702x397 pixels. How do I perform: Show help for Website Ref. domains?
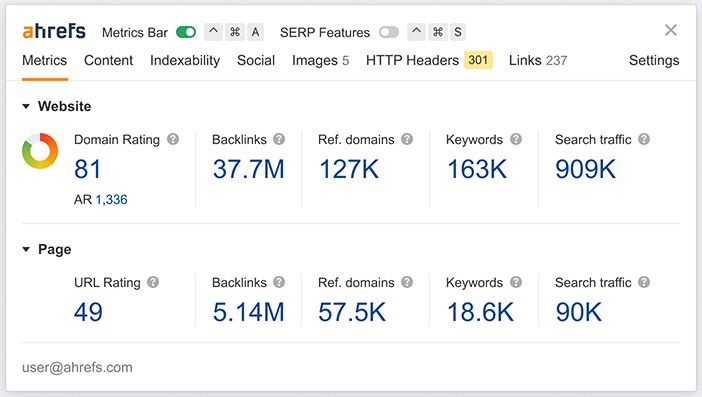point(407,139)
